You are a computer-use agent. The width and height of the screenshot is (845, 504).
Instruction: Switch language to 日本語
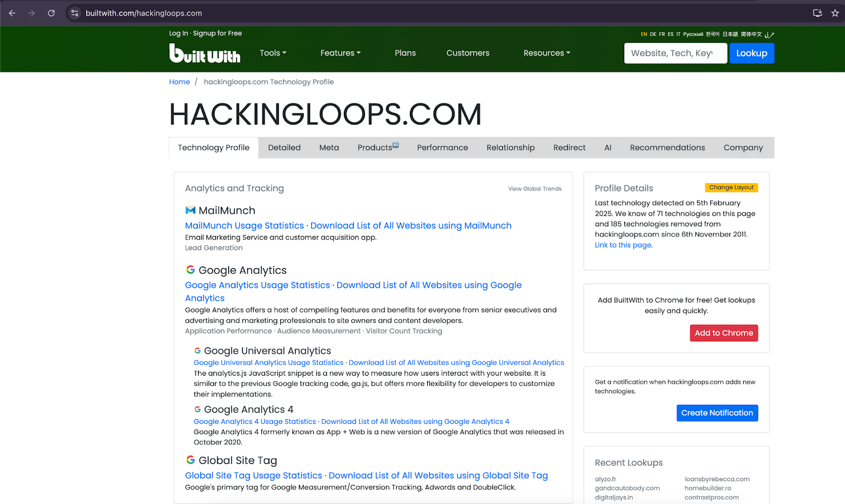pos(730,34)
